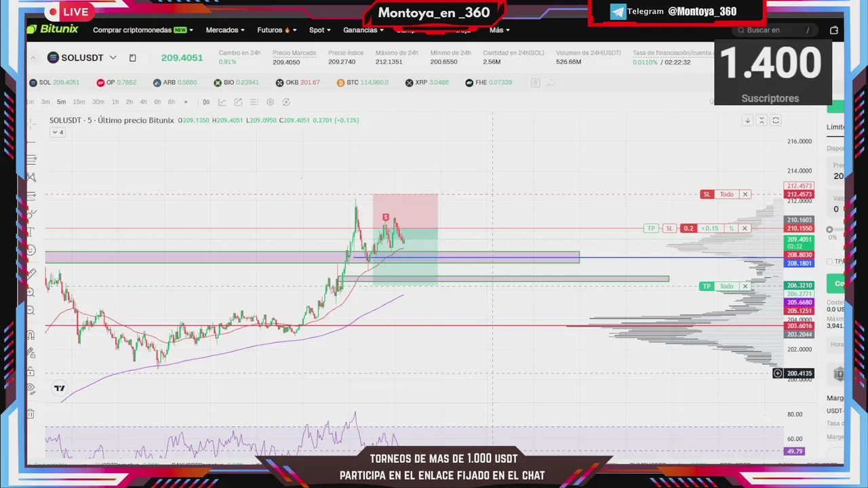Open Comprar criptomonedas menu
Screen dimensions: 868x488
pos(143,30)
